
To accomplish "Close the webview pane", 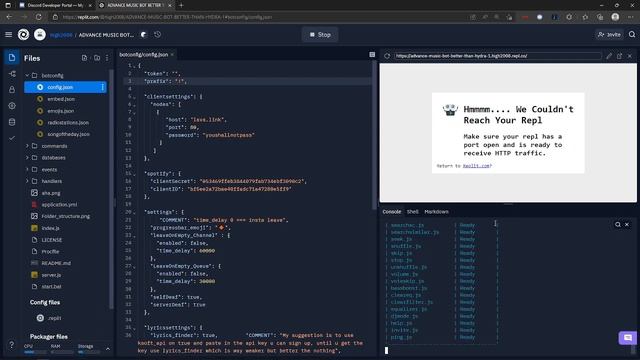I will [x=629, y=56].
